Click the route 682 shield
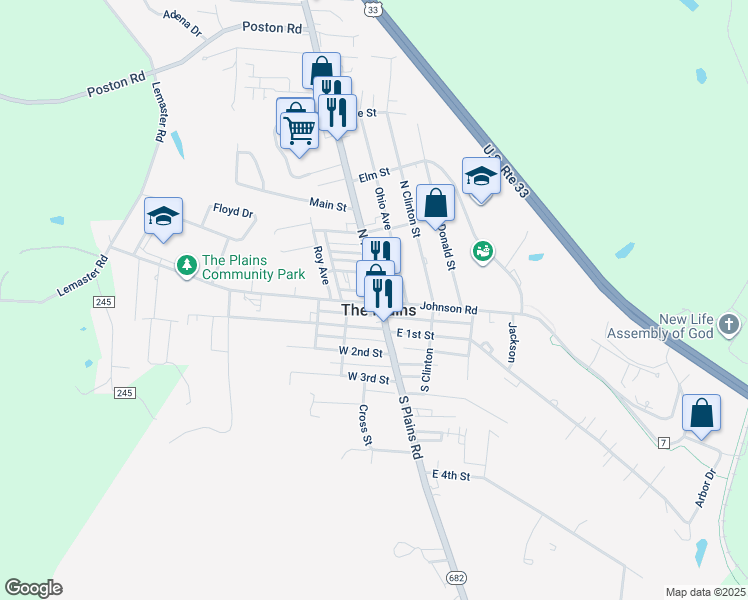Image resolution: width=748 pixels, height=600 pixels. (x=457, y=578)
